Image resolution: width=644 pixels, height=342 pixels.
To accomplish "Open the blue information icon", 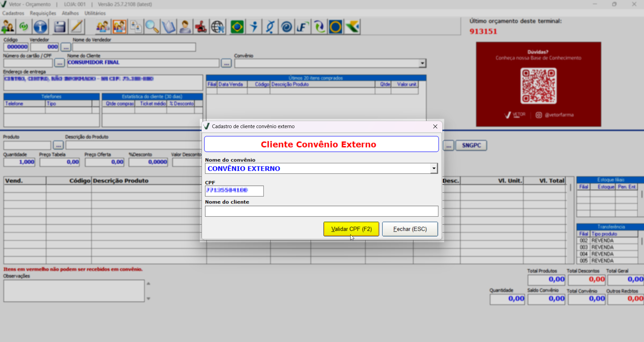I will [40, 27].
